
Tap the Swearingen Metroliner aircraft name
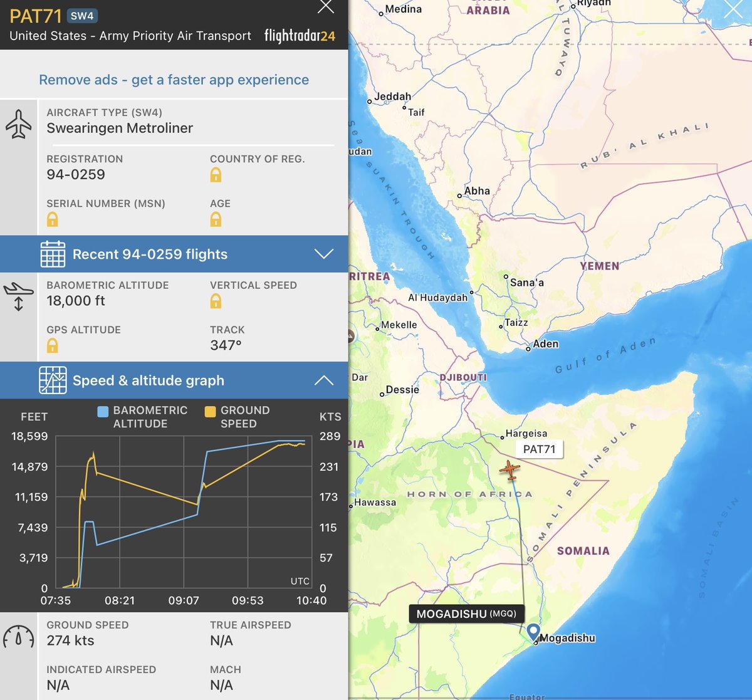(120, 128)
